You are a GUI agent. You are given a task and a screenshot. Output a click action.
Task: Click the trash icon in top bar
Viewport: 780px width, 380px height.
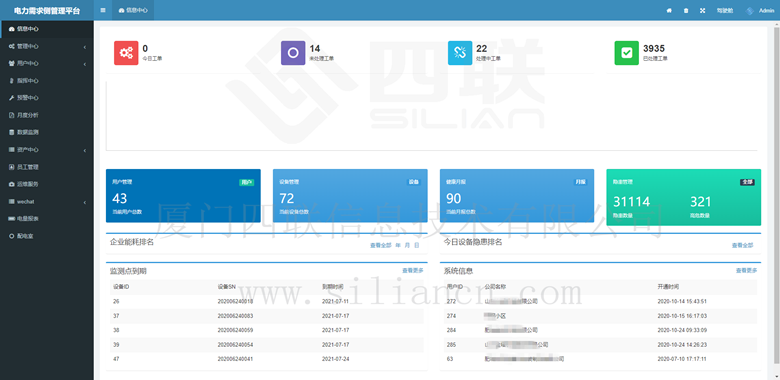[x=686, y=10]
